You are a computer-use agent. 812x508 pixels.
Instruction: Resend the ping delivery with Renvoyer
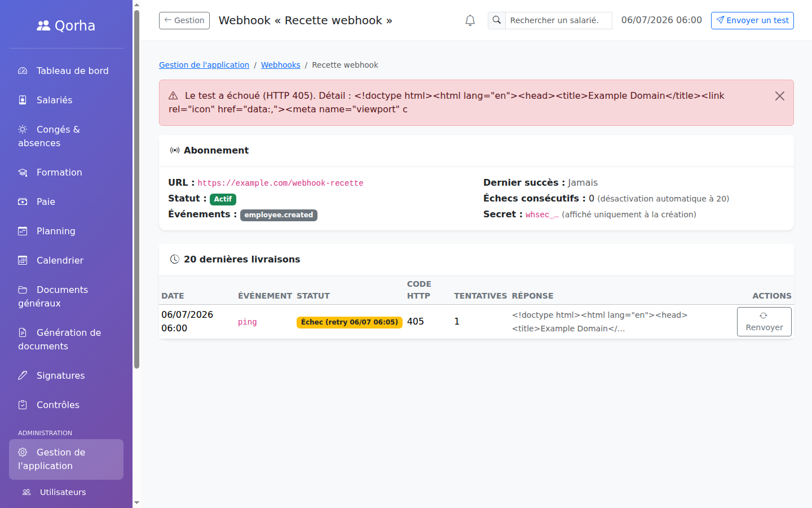(764, 322)
